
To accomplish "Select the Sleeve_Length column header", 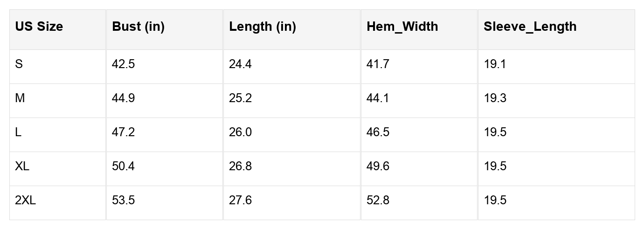I will click(x=530, y=27).
